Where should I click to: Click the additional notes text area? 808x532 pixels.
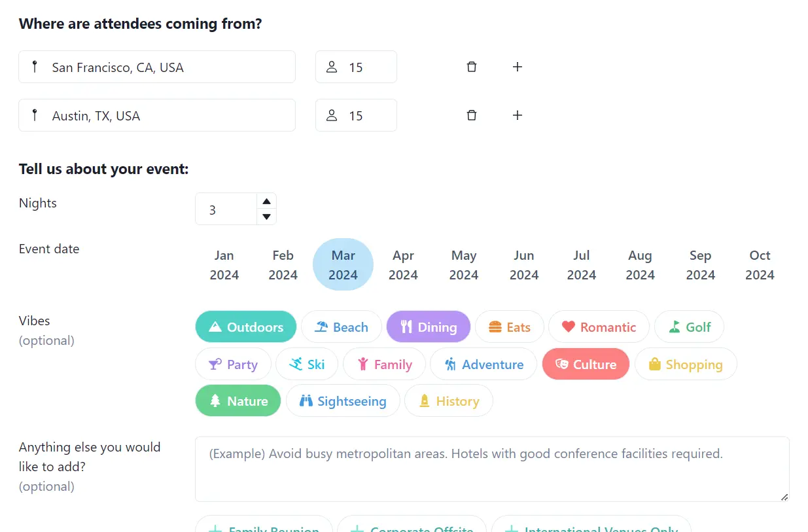pos(492,469)
